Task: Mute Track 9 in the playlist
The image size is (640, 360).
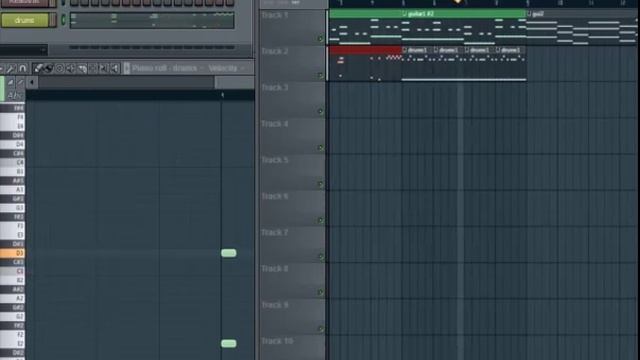Action: click(x=320, y=329)
